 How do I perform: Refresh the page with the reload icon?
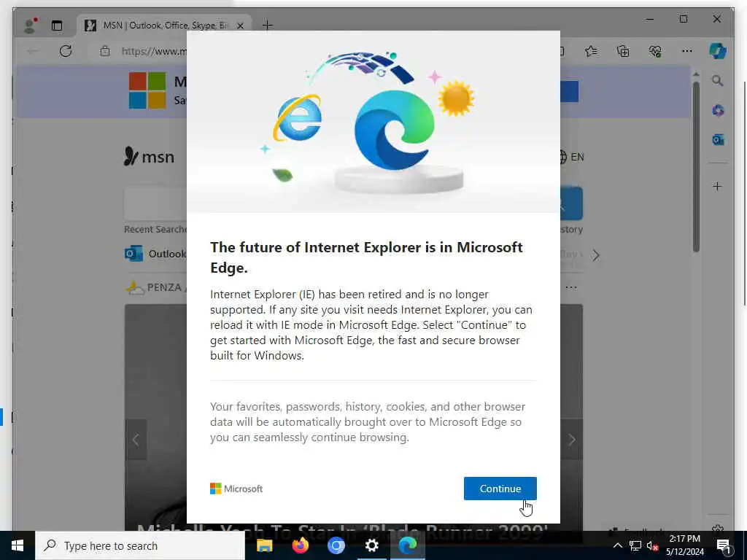[66, 51]
